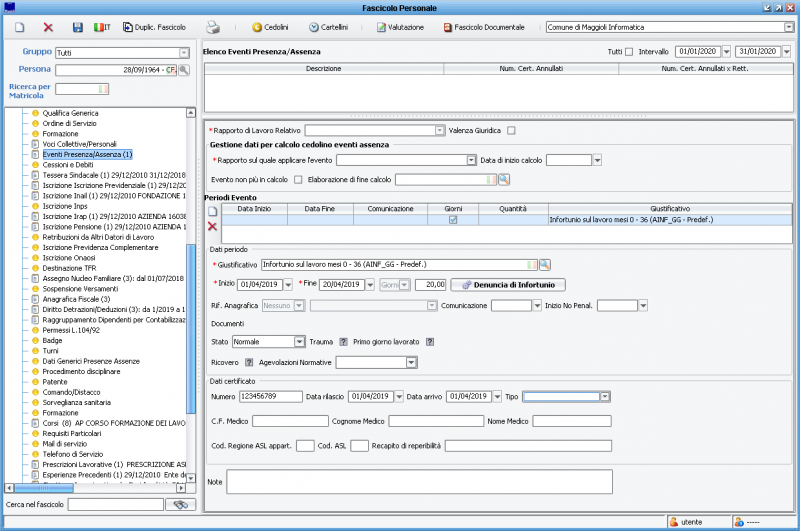Click the magnifier next to the Persona field
The image size is (800, 531).
click(x=184, y=70)
